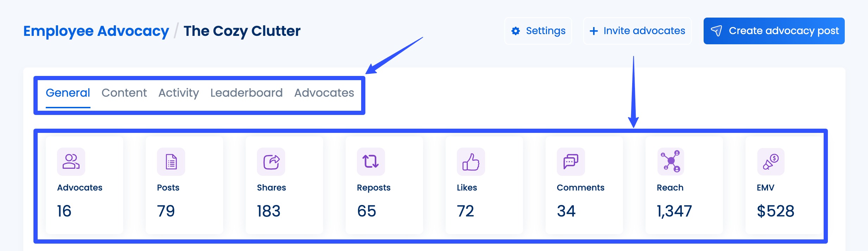Click the Likes thumbs-up icon

coord(472,162)
